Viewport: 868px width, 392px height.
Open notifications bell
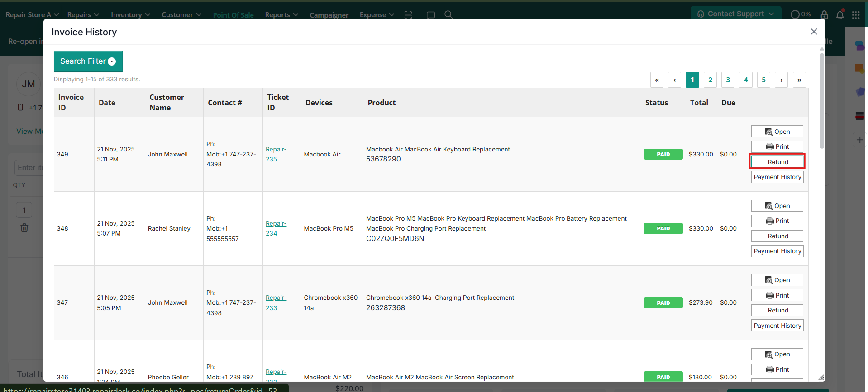pyautogui.click(x=840, y=14)
